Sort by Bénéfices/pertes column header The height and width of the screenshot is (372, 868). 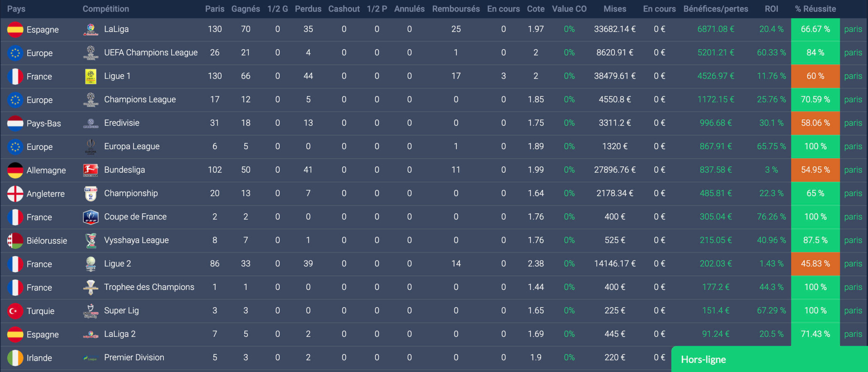tap(715, 9)
